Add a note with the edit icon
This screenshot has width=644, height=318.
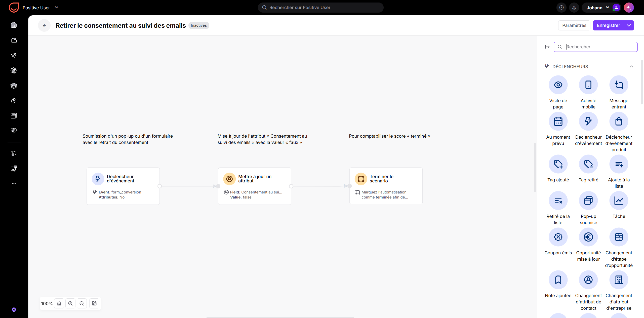pyautogui.click(x=94, y=303)
